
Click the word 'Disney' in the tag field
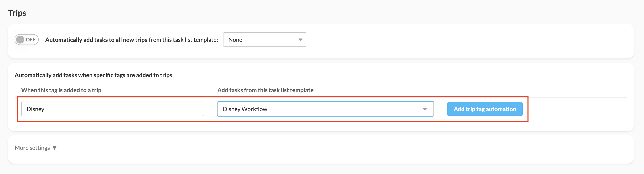coord(35,109)
